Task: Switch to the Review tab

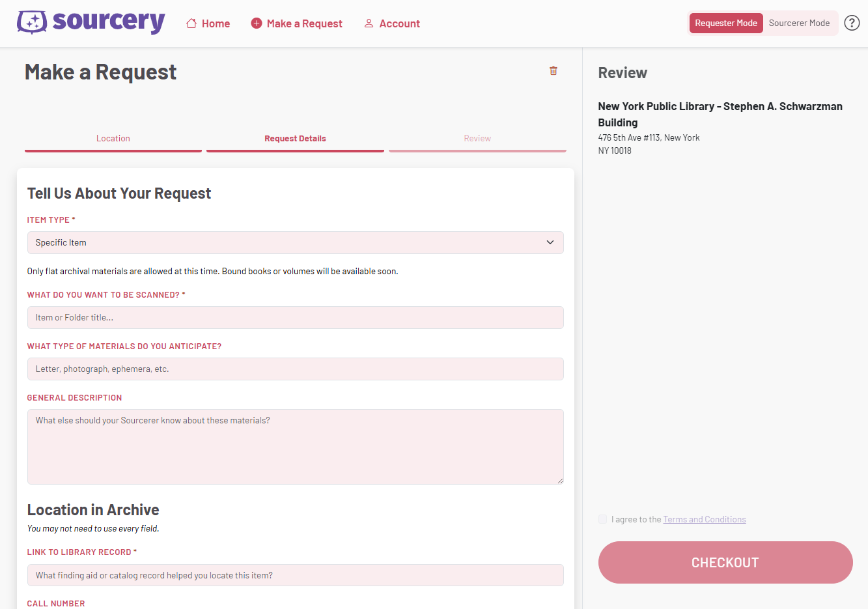Action: (477, 138)
